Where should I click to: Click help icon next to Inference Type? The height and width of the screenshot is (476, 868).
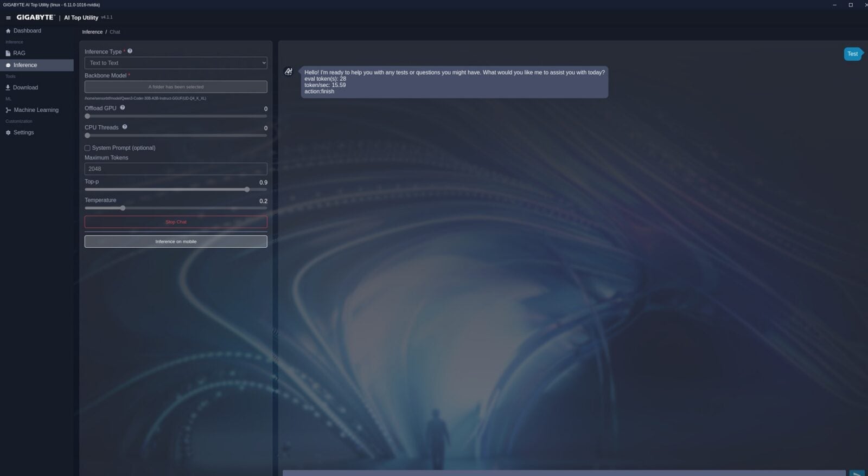[130, 52]
